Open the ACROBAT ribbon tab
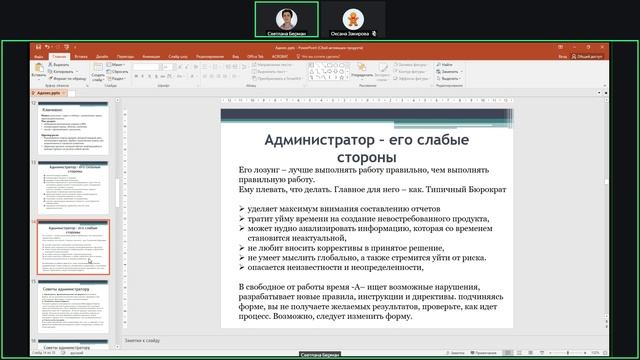 280,57
